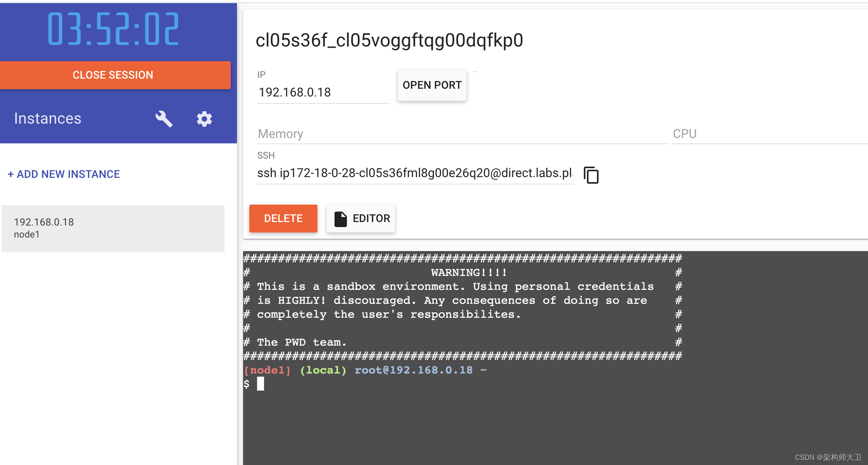This screenshot has height=465, width=868.
Task: Click inside the SSH connection string field
Action: pos(414,173)
